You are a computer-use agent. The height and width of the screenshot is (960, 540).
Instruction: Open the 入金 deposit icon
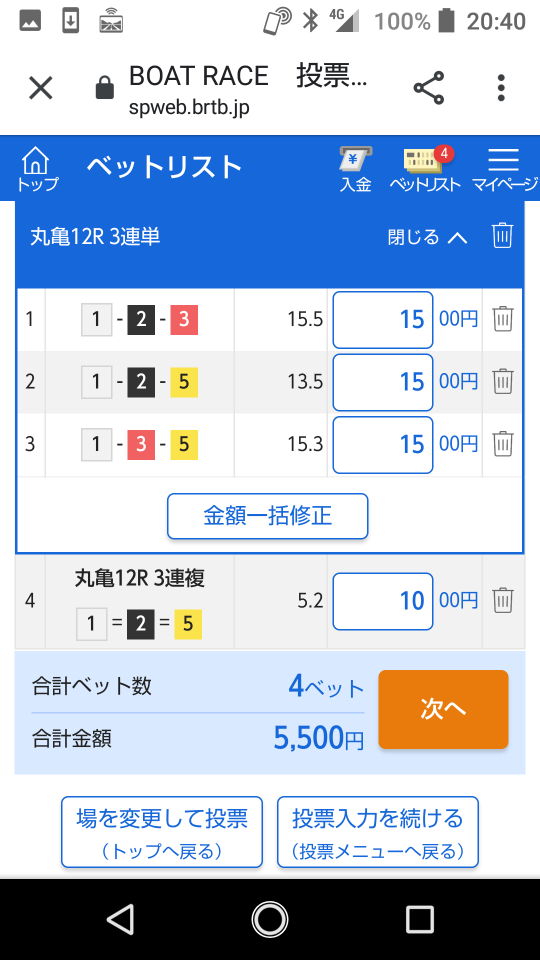point(356,170)
